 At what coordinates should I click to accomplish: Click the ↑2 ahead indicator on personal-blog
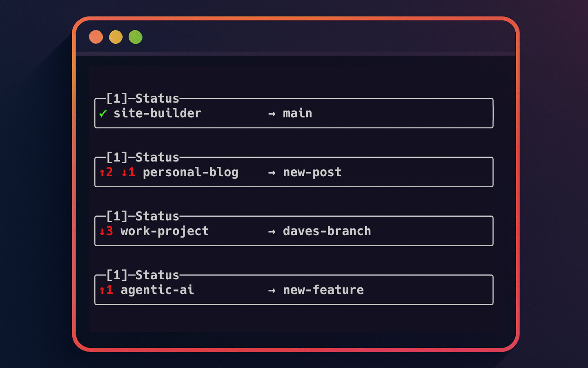point(106,172)
